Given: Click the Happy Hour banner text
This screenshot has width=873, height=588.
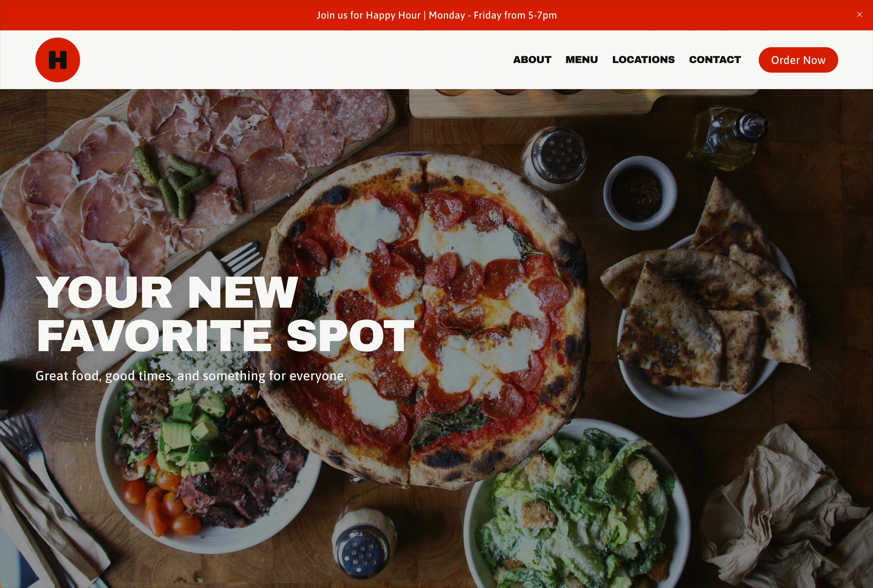Looking at the screenshot, I should [436, 15].
